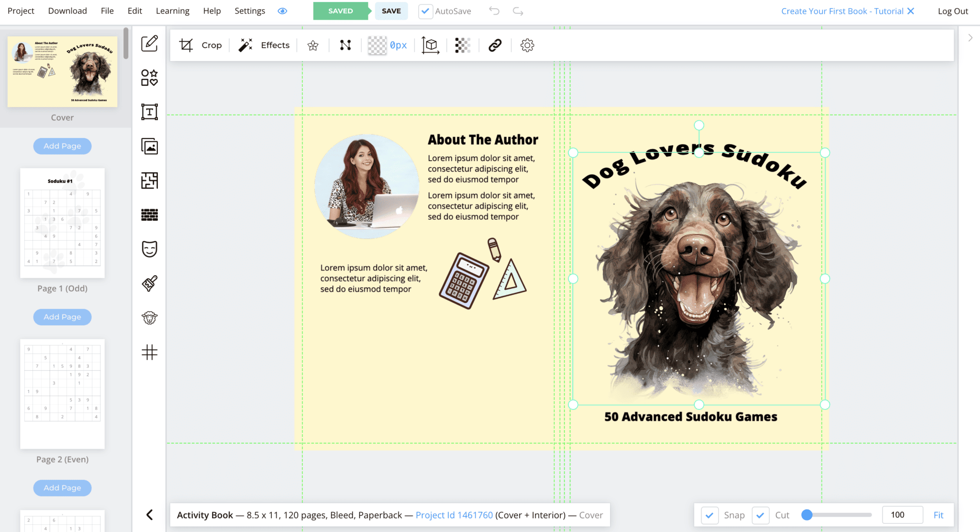Viewport: 980px width, 532px height.
Task: Open the grid tool at sidebar bottom
Action: (x=149, y=352)
